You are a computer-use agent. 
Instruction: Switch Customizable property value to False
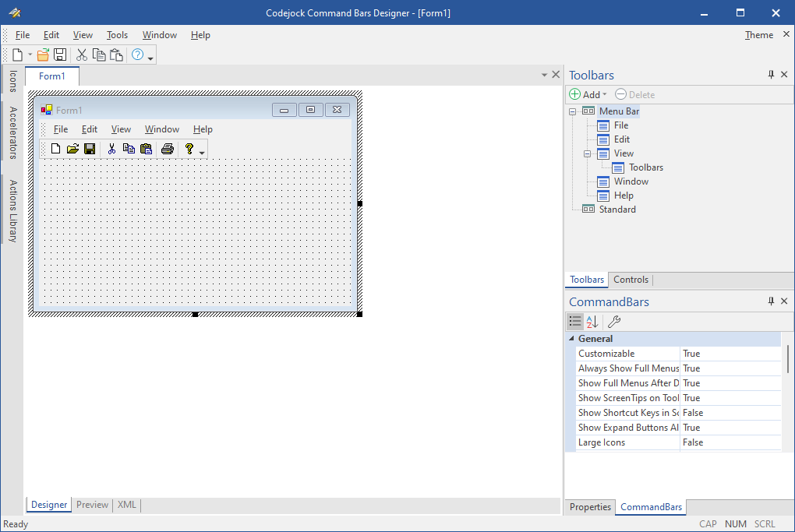[730, 353]
